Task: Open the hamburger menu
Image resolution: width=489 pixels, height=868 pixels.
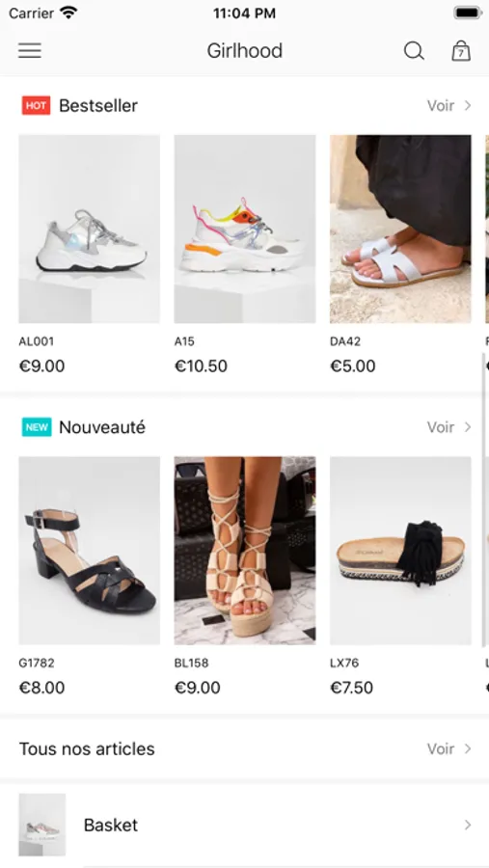Action: (30, 51)
